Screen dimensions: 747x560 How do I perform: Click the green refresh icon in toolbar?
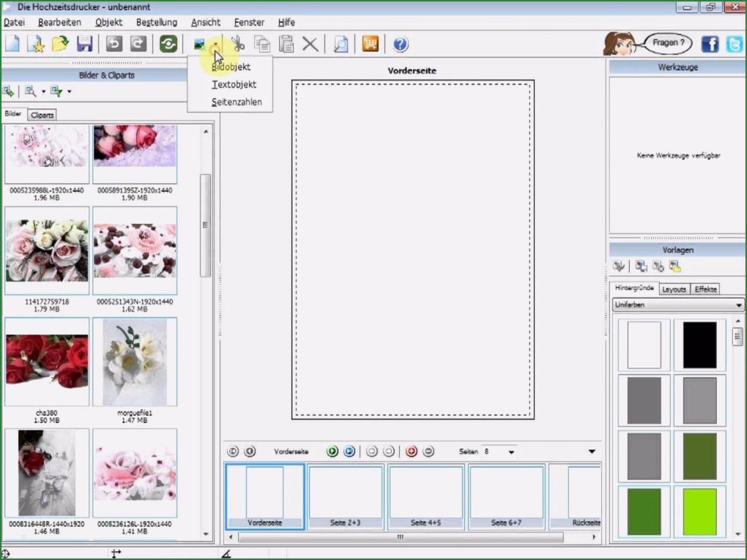[168, 44]
